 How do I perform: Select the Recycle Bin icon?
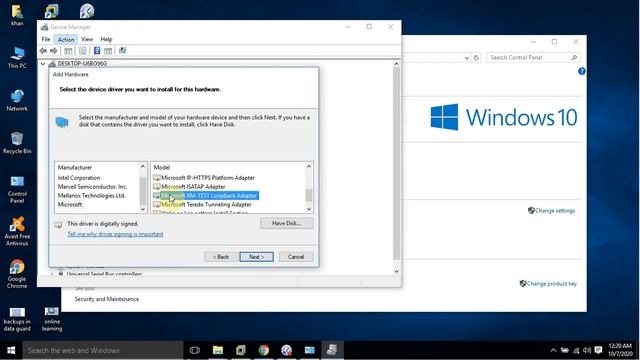coord(17,143)
